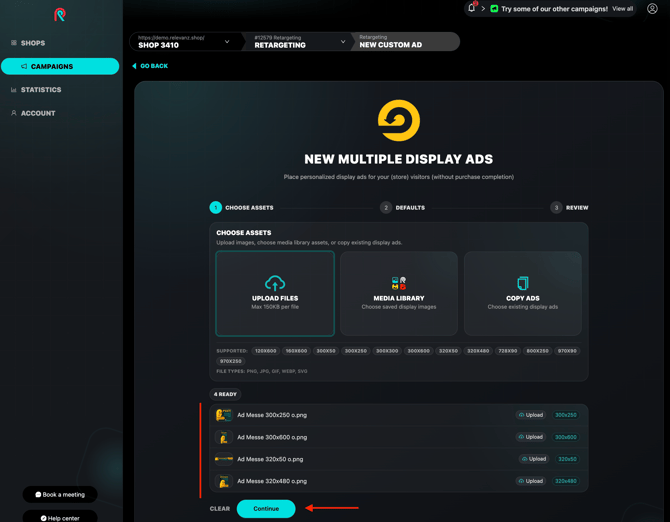
Task: Click the 970X250 size tag
Action: point(231,361)
